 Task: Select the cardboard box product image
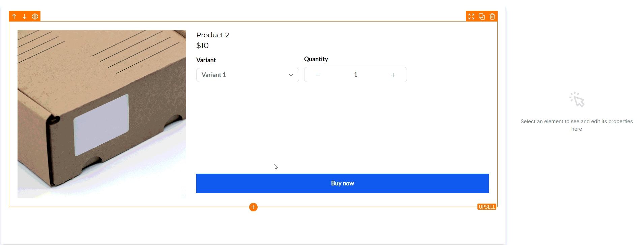(101, 114)
